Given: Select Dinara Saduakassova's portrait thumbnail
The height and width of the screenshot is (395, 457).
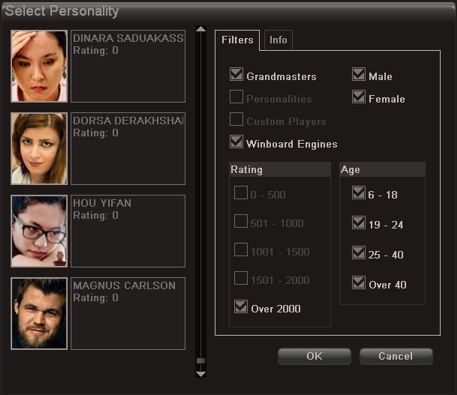Looking at the screenshot, I should coord(39,66).
